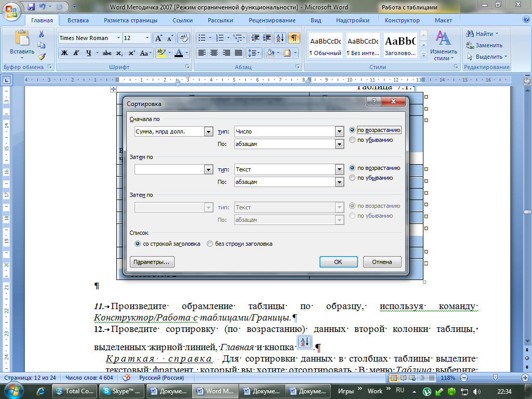
Task: Click bulleted list icon
Action: point(202,38)
